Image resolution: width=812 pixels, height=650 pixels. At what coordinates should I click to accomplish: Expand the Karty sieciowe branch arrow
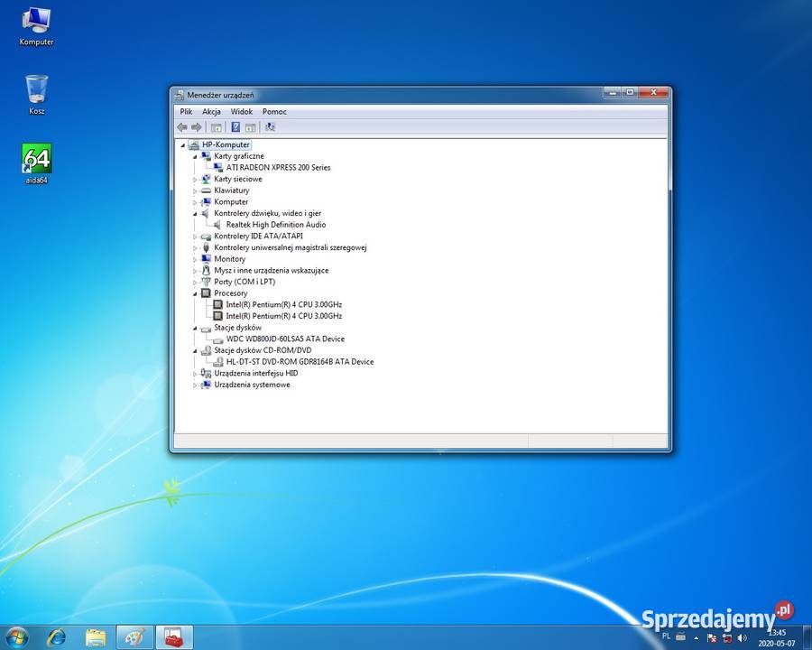[195, 180]
